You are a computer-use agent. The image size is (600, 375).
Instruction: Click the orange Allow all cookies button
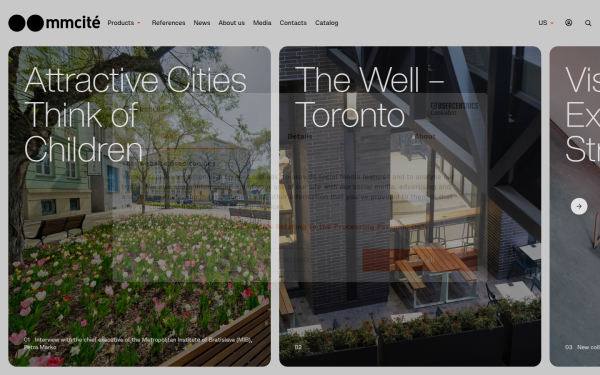420,260
